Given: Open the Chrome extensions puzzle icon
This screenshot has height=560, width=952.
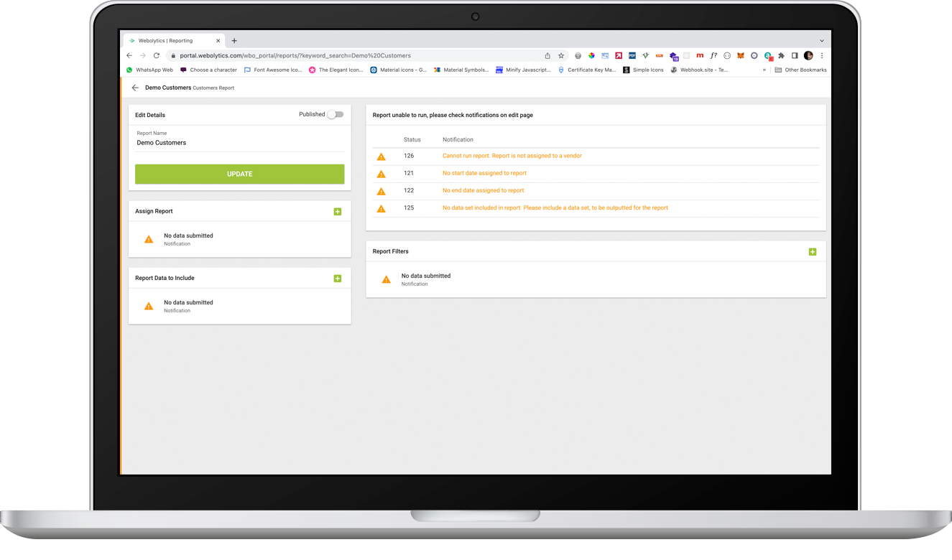Looking at the screenshot, I should (781, 55).
